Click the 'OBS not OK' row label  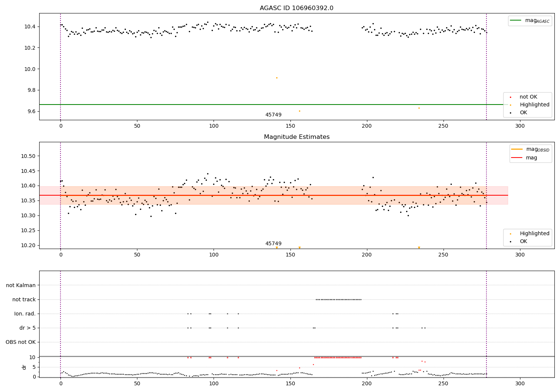21,342
